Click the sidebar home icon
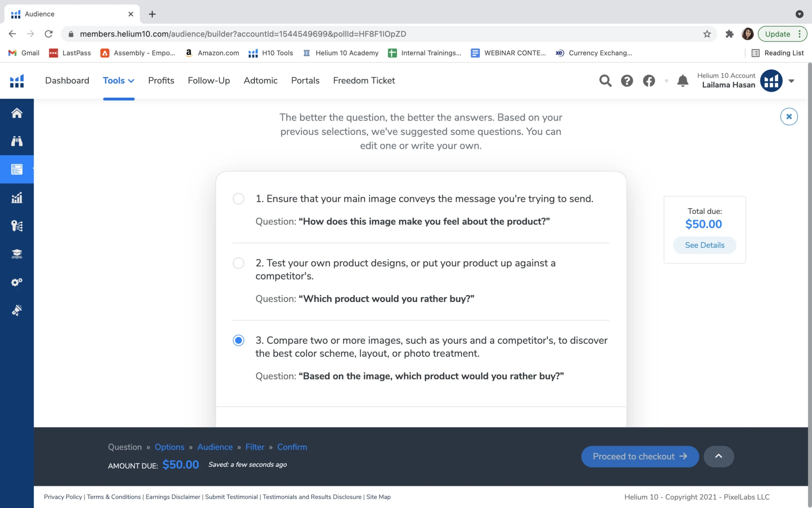This screenshot has height=508, width=812. (17, 113)
